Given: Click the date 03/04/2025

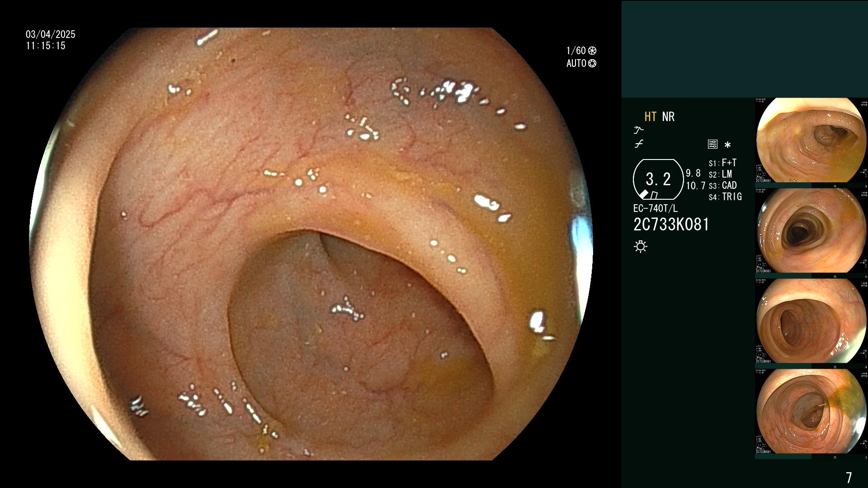Looking at the screenshot, I should coord(51,34).
